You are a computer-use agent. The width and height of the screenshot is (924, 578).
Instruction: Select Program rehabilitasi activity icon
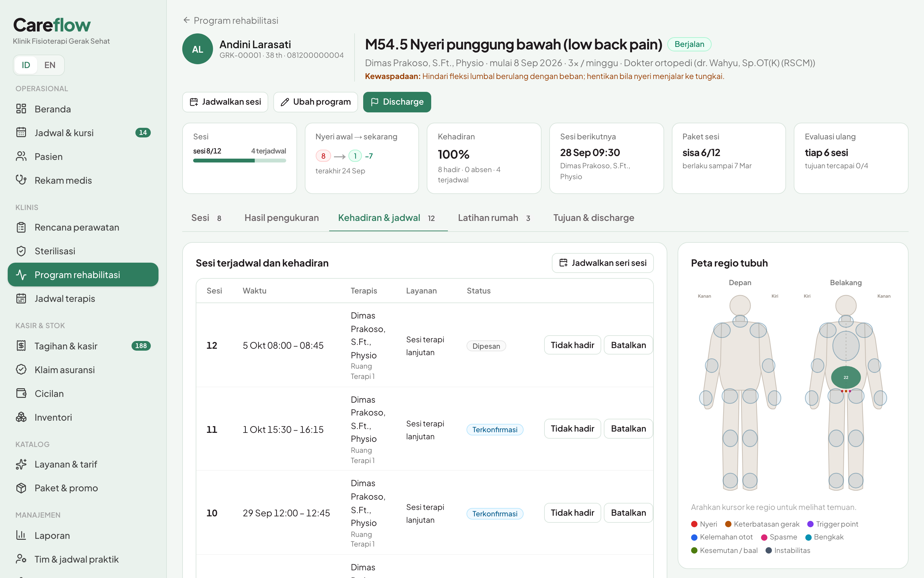pos(21,275)
